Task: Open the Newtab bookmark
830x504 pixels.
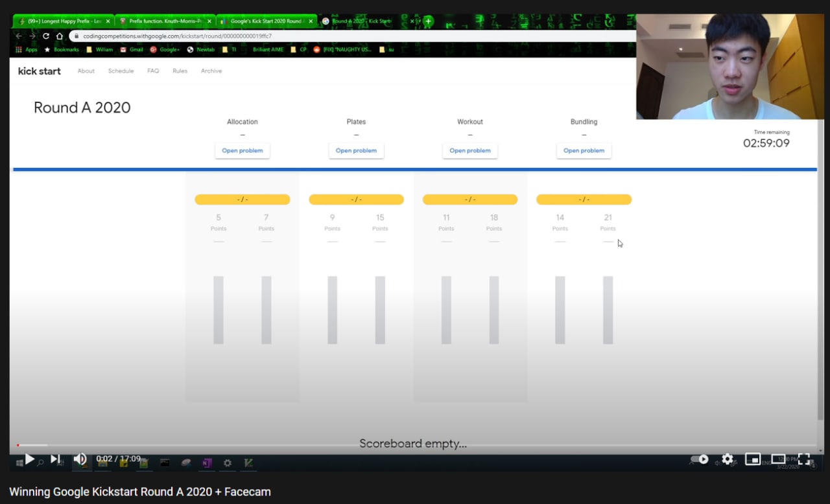Action: (201, 49)
